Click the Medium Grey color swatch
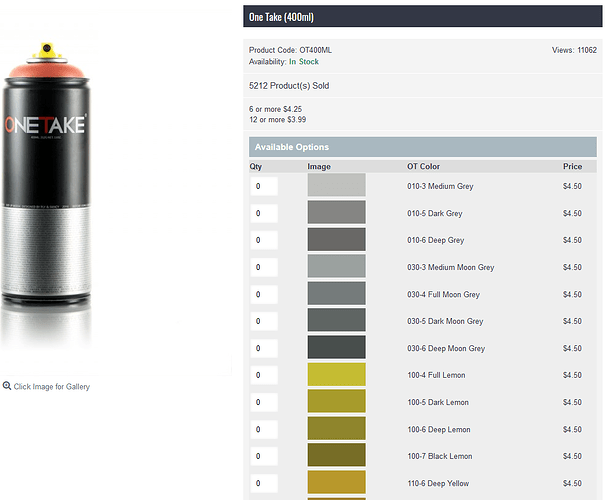This screenshot has width=612, height=500. (336, 185)
